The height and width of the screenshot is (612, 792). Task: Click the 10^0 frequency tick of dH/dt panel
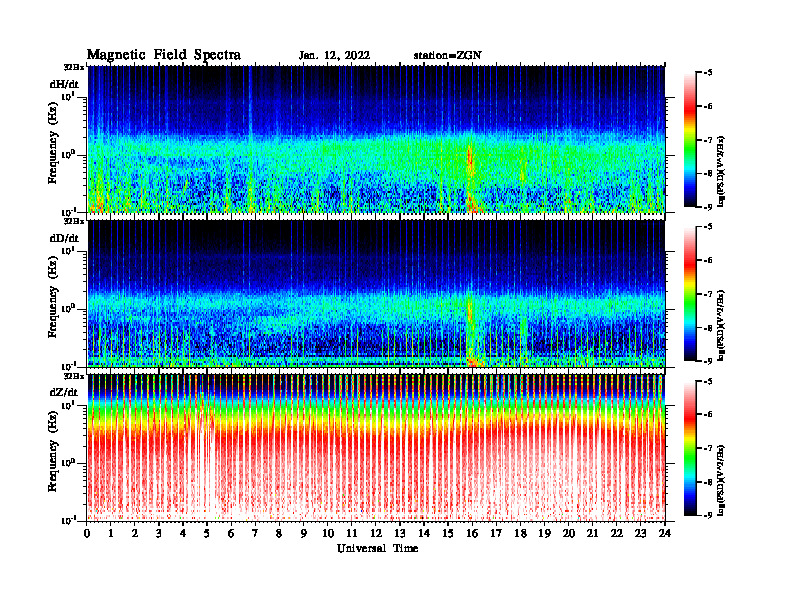click(x=69, y=154)
